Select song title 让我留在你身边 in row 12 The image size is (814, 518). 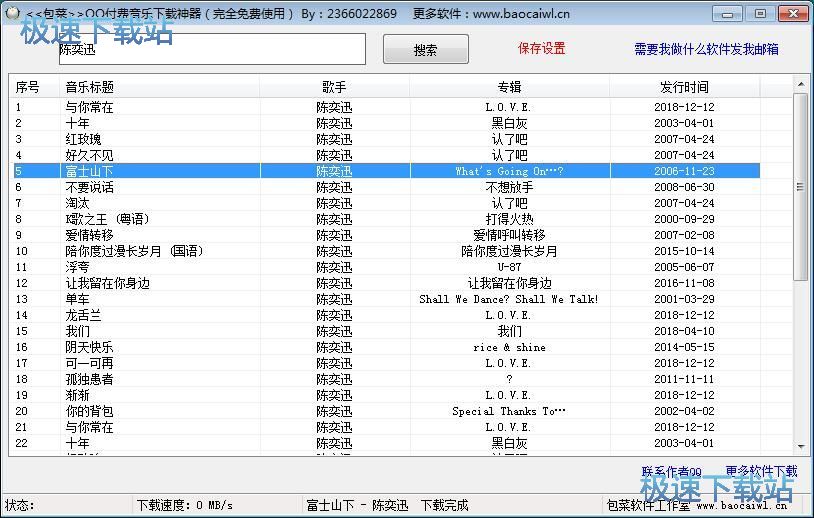coord(107,283)
